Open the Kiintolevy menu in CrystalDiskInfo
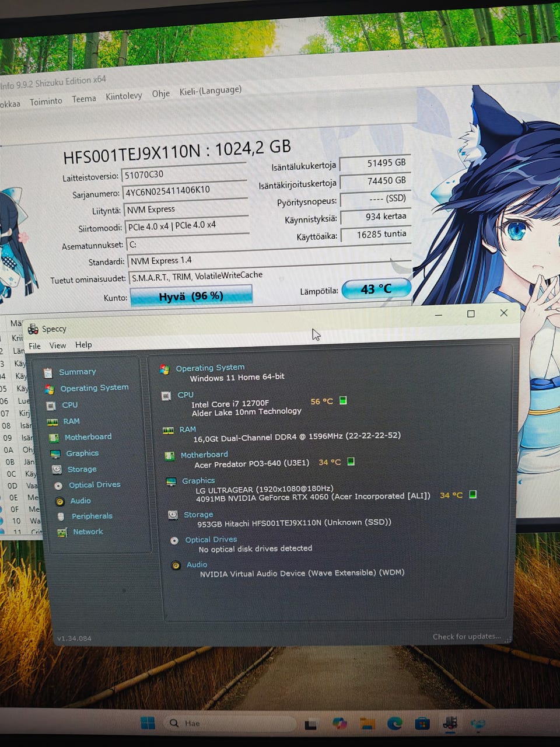 point(124,96)
